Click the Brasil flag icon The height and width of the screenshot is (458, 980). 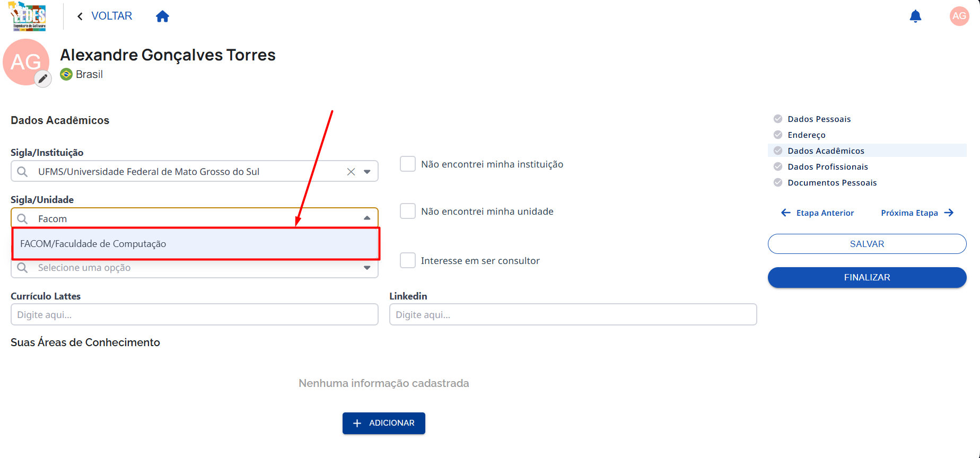66,74
